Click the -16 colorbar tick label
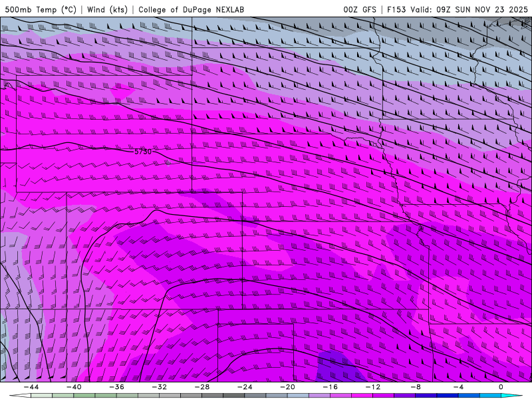 pyautogui.click(x=330, y=387)
